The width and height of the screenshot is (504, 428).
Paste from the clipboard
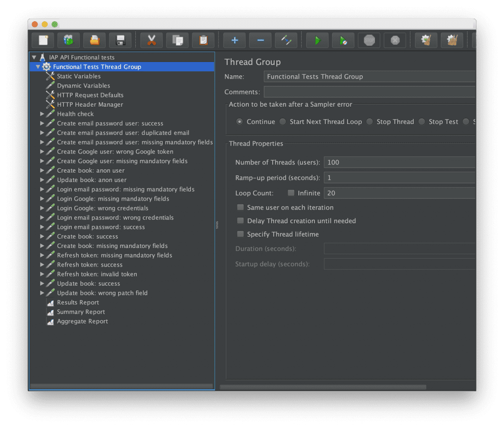click(x=203, y=40)
